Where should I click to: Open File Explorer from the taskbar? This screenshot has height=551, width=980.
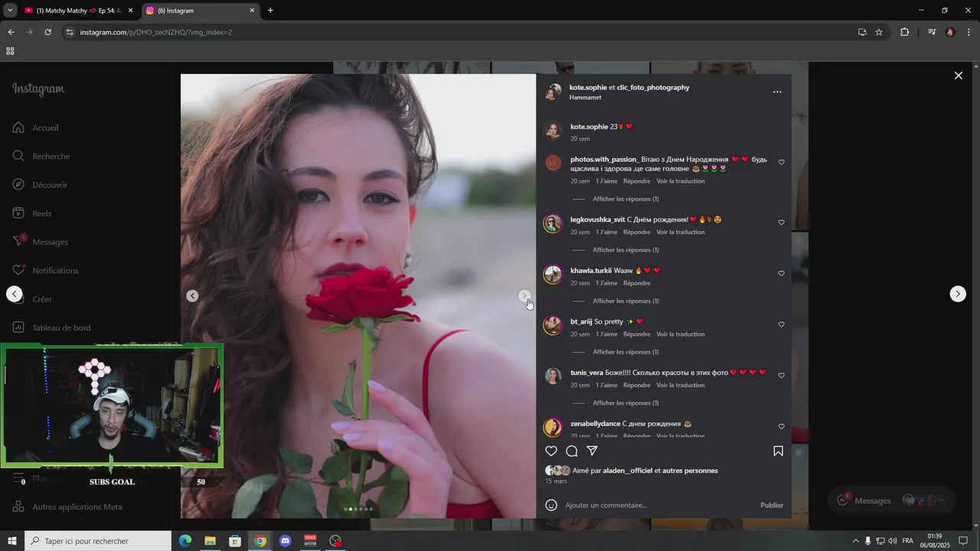[210, 541]
